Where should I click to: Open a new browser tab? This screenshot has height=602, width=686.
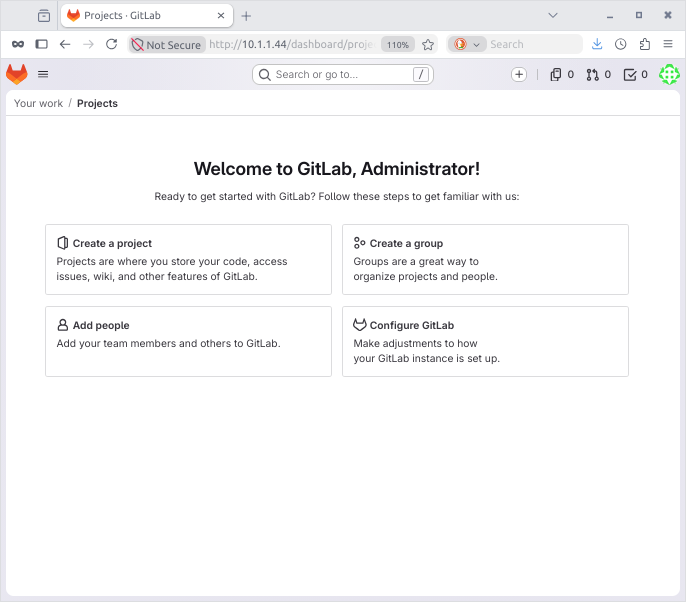pos(246,16)
